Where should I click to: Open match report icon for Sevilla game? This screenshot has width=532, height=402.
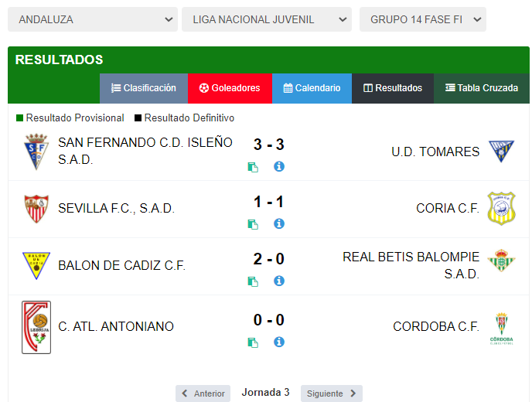(x=253, y=224)
